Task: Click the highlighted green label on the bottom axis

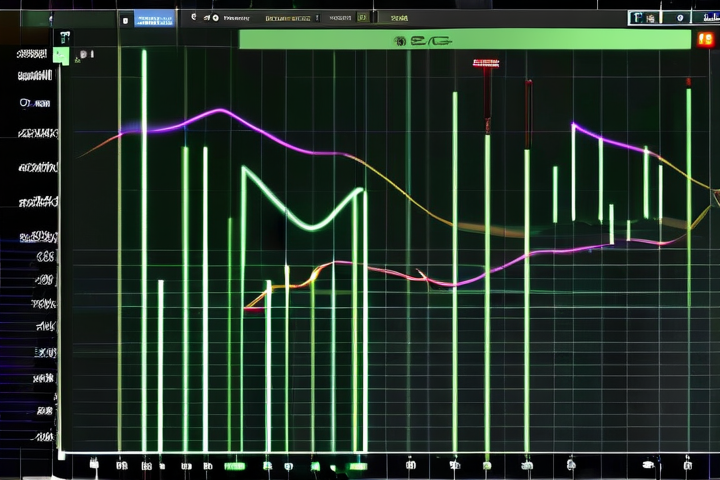Action: pos(235,465)
